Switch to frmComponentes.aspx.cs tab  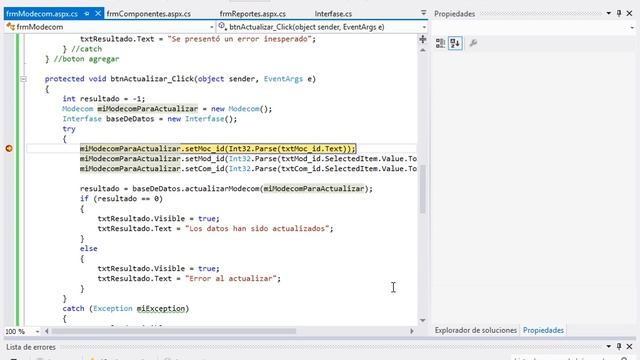tap(149, 14)
